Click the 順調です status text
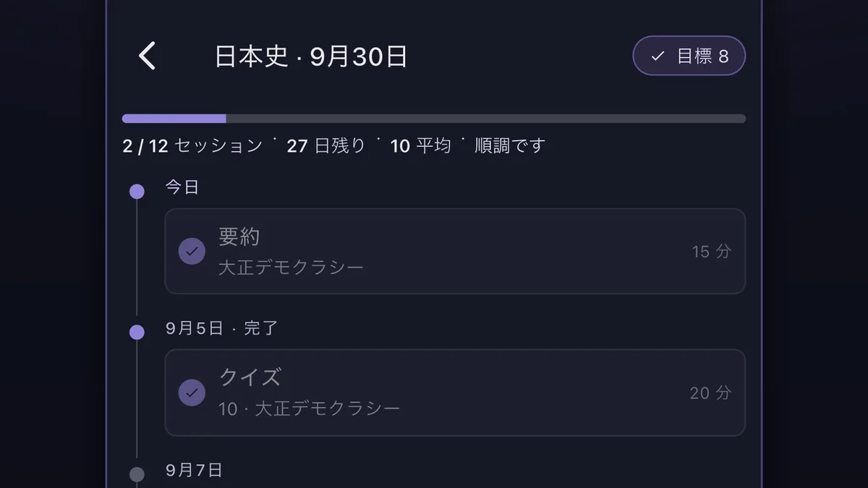This screenshot has height=488, width=868. tap(510, 146)
